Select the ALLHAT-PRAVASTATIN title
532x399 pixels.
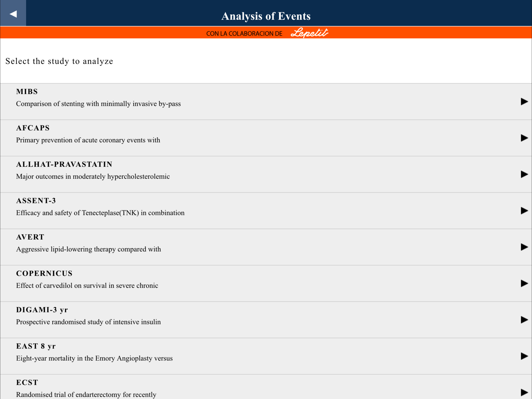click(64, 164)
